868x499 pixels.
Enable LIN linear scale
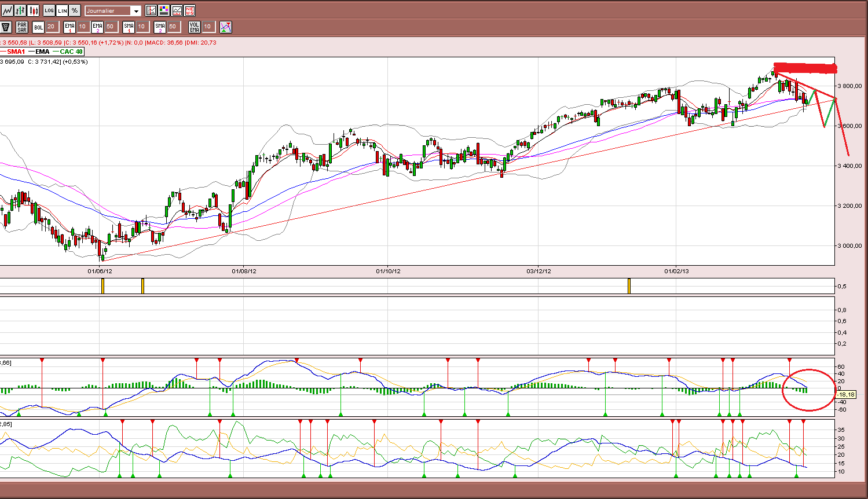63,10
